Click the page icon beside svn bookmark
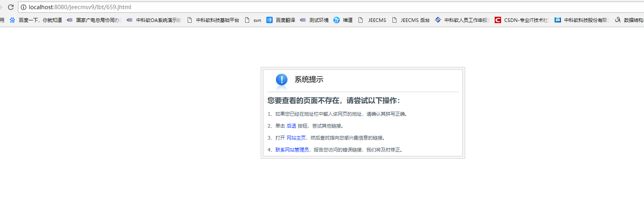This screenshot has width=644, height=199. coord(247,20)
